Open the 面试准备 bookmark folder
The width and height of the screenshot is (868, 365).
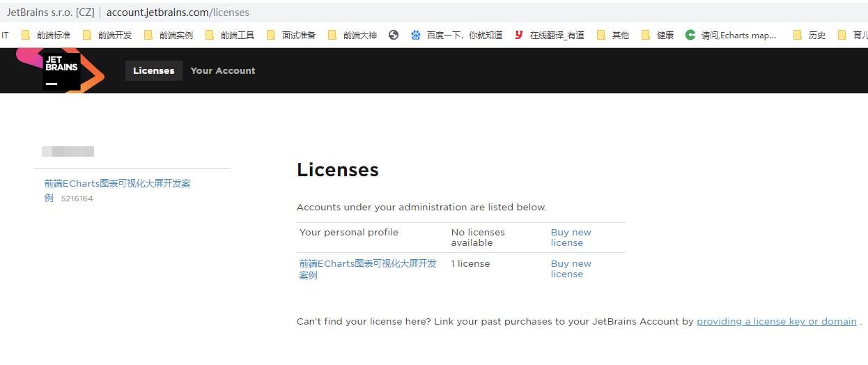tap(291, 35)
